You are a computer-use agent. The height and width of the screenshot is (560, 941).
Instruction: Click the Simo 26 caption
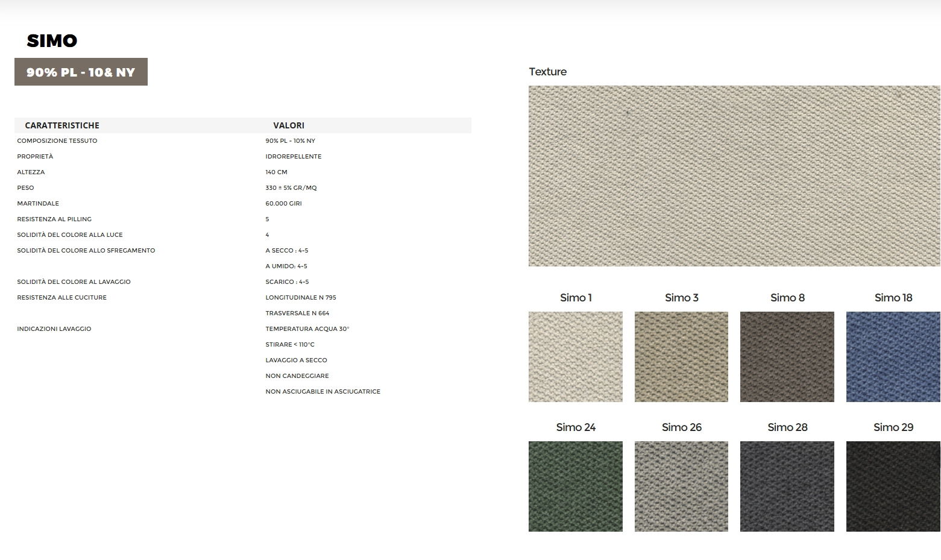click(682, 427)
